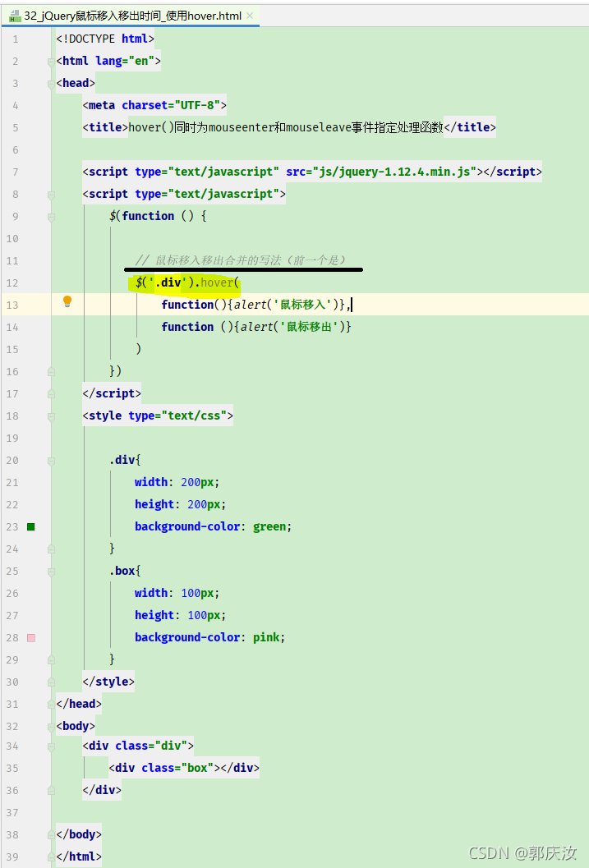Click the meta charset="UTF-8" tag
This screenshot has height=868, width=589.
click(x=154, y=105)
